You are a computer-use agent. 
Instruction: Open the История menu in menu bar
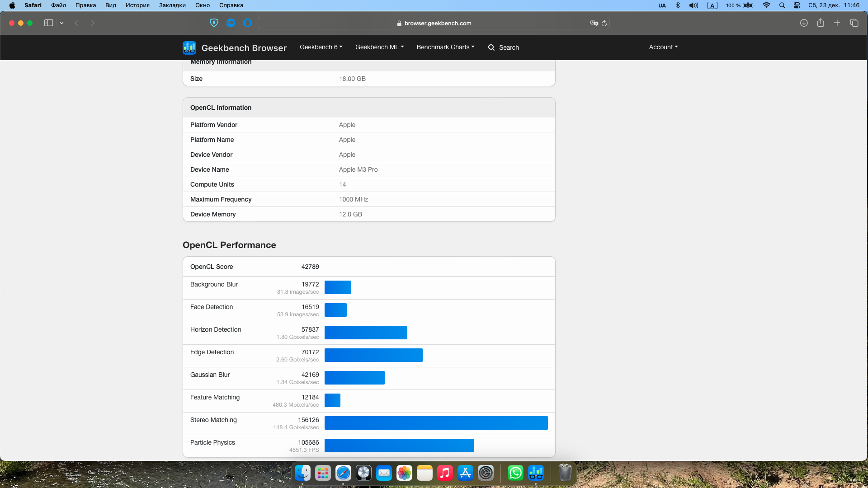[x=137, y=5]
